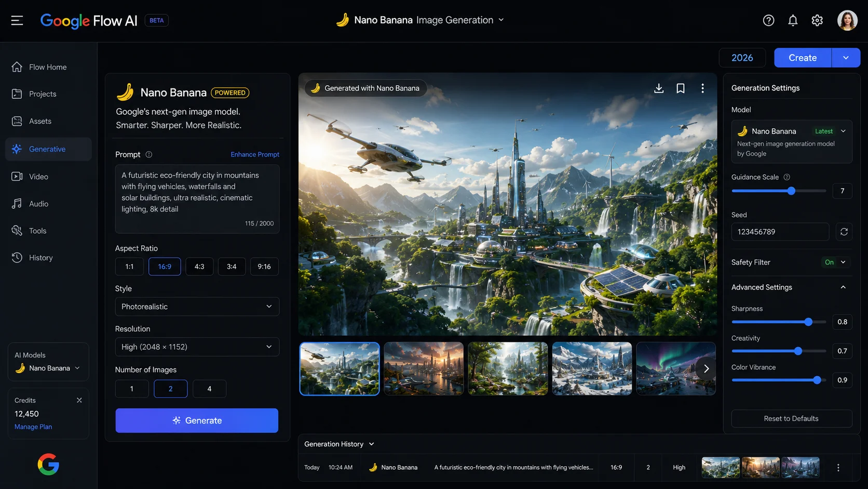Open the image more options menu

click(702, 88)
